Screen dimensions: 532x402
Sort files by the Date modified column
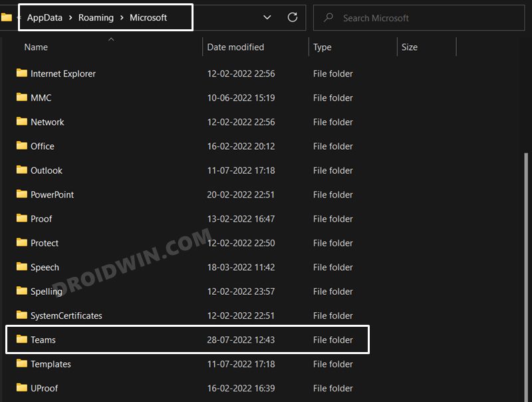click(x=235, y=47)
